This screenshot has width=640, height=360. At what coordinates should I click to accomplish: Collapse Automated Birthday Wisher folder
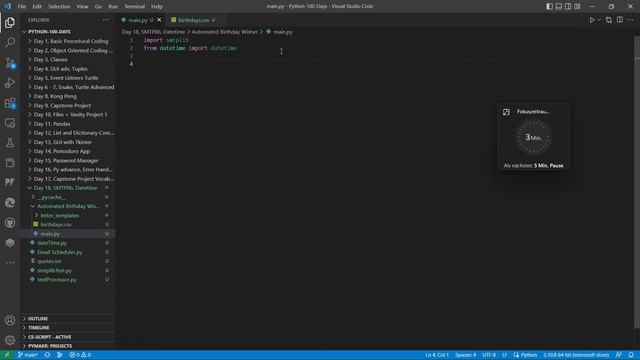point(68,206)
